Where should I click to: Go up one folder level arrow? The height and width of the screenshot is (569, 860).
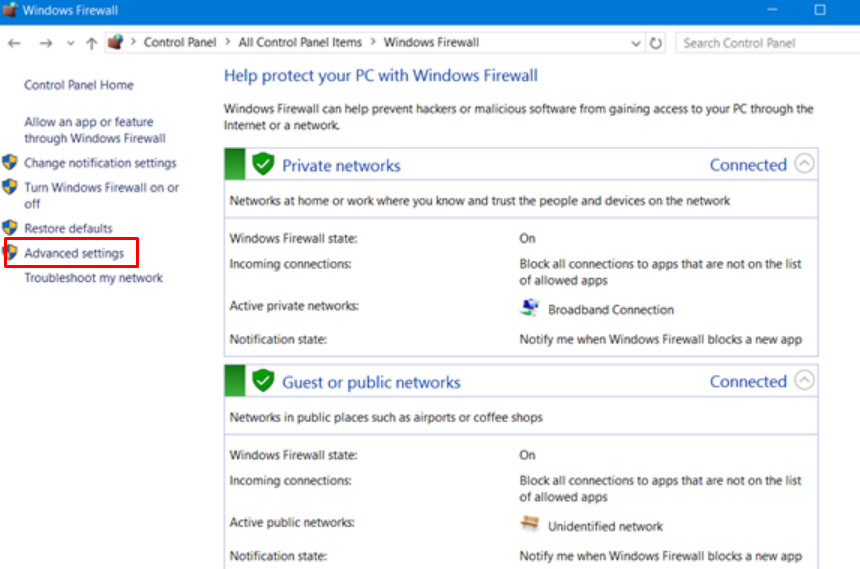(92, 43)
